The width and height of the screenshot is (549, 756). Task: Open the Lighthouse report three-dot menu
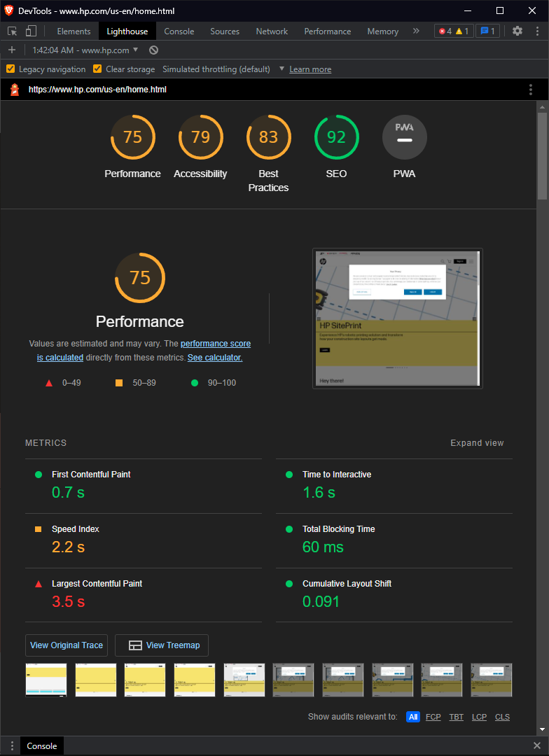531,90
